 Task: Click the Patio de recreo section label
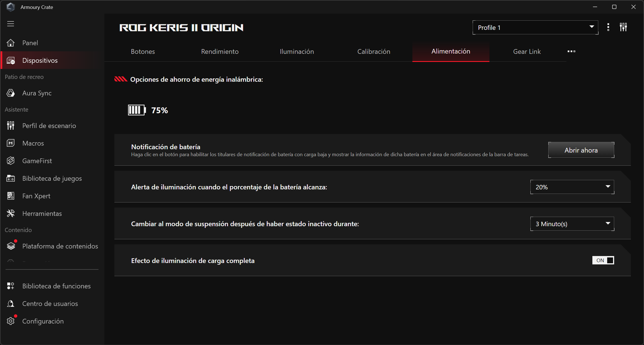24,77
